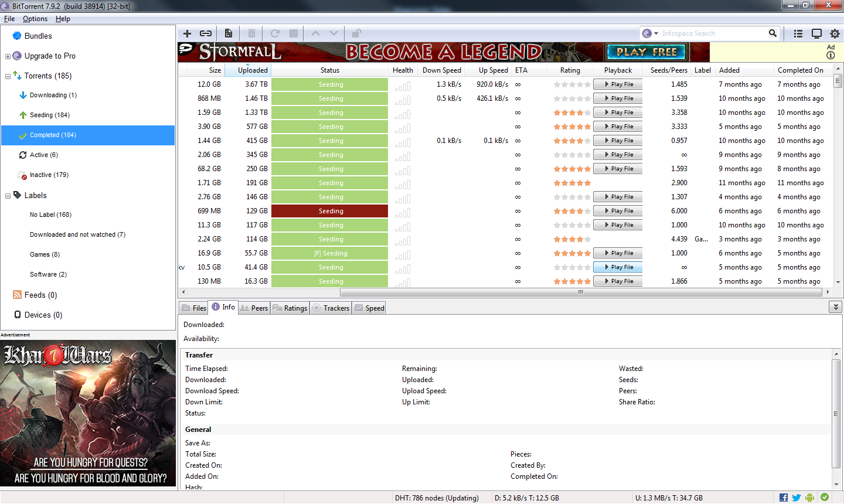
Task: Select Seeding (184) category
Action: (50, 115)
